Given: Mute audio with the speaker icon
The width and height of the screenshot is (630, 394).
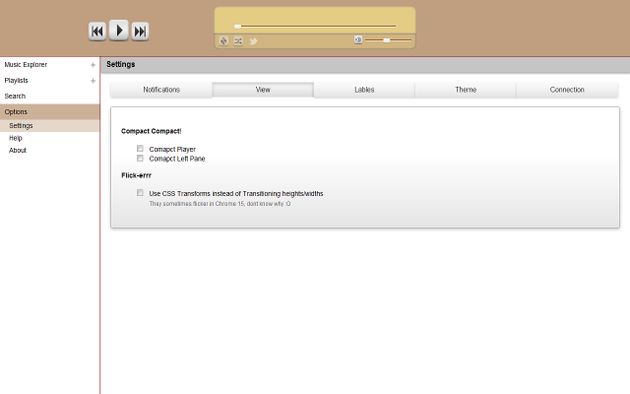Looking at the screenshot, I should pyautogui.click(x=358, y=39).
